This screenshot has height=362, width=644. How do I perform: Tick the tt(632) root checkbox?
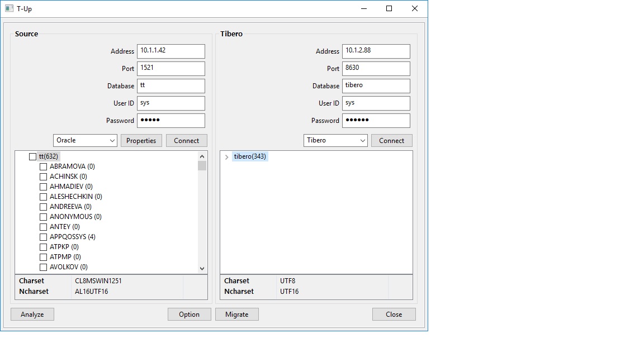pyautogui.click(x=33, y=157)
